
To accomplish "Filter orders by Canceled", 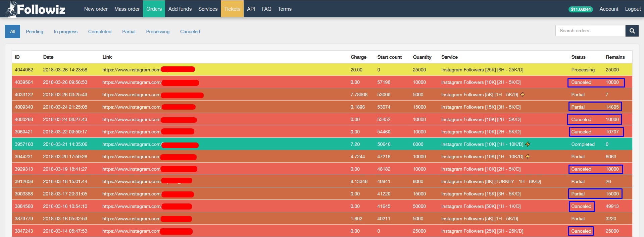I will [x=190, y=32].
